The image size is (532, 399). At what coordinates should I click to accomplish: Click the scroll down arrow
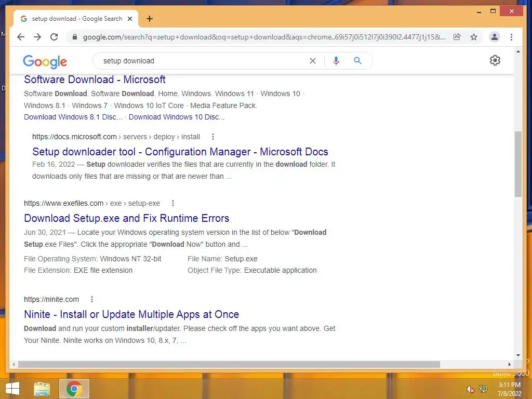pos(518,355)
